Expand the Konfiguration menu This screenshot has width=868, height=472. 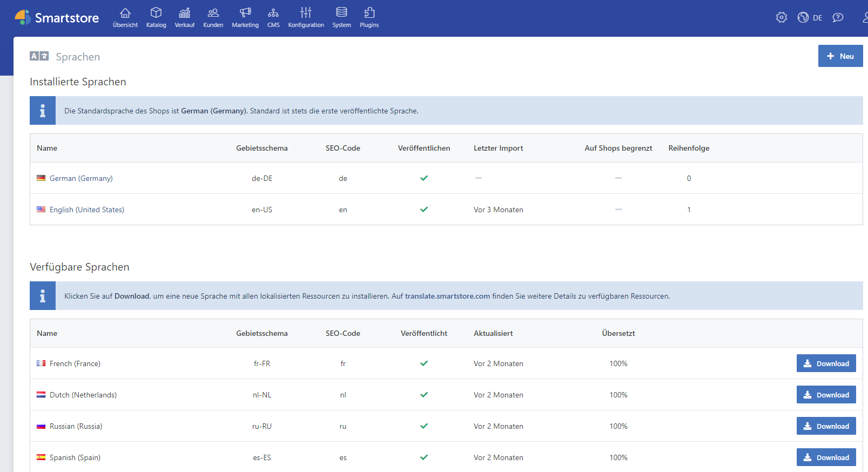(306, 17)
